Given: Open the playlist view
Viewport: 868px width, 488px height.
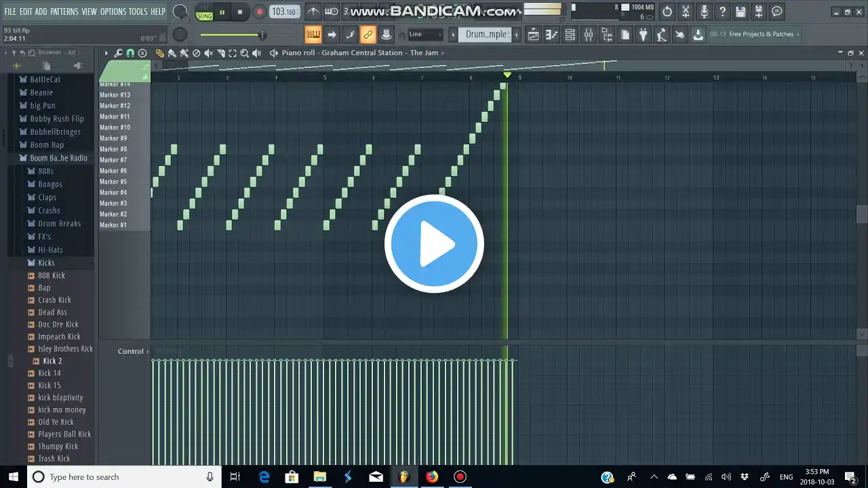Looking at the screenshot, I should 534,35.
